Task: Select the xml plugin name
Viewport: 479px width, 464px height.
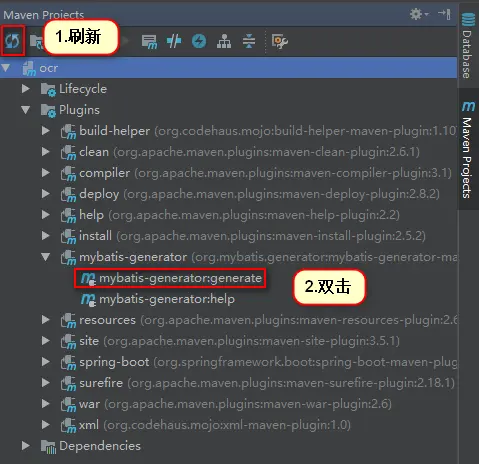Action: click(89, 425)
